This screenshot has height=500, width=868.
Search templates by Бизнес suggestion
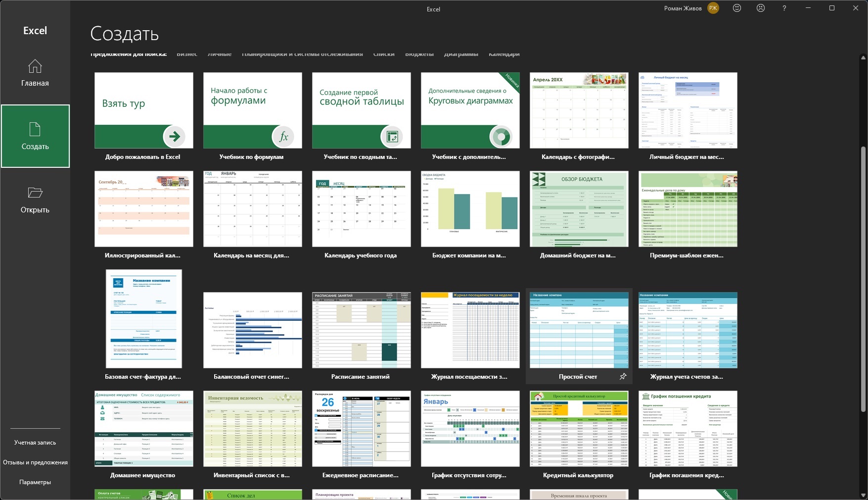click(187, 54)
